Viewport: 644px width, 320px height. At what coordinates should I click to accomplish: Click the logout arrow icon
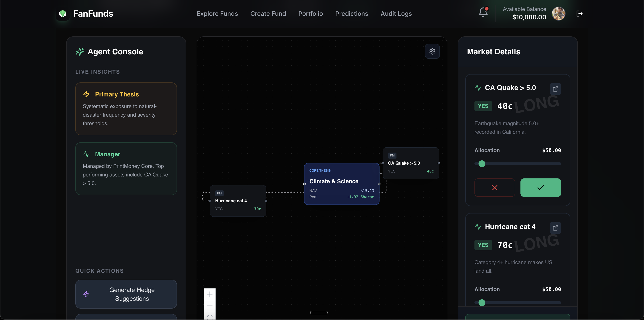(579, 14)
